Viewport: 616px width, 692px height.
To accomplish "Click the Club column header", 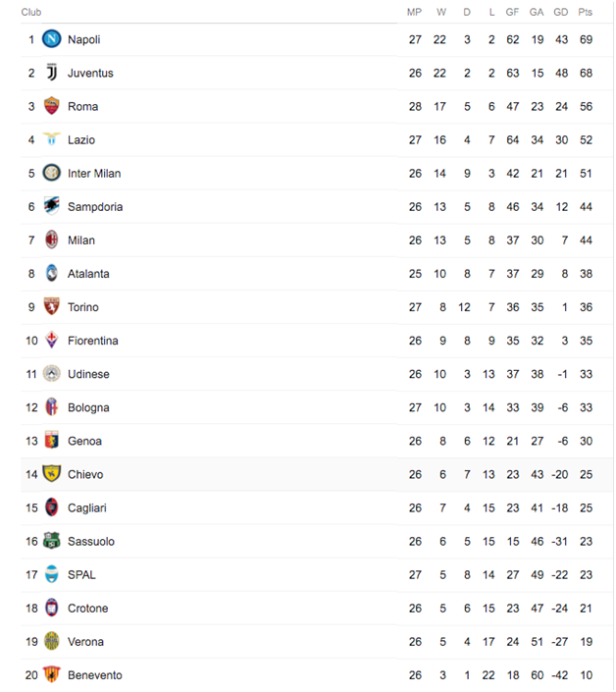I will tap(31, 12).
